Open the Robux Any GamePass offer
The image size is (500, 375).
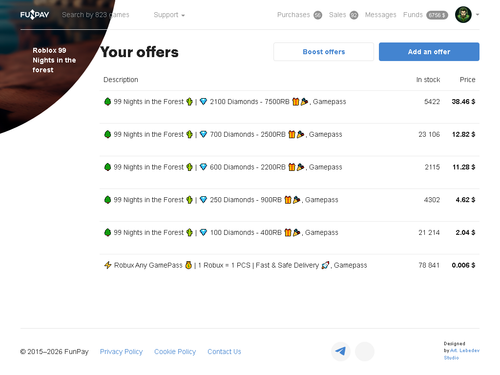(x=289, y=270)
